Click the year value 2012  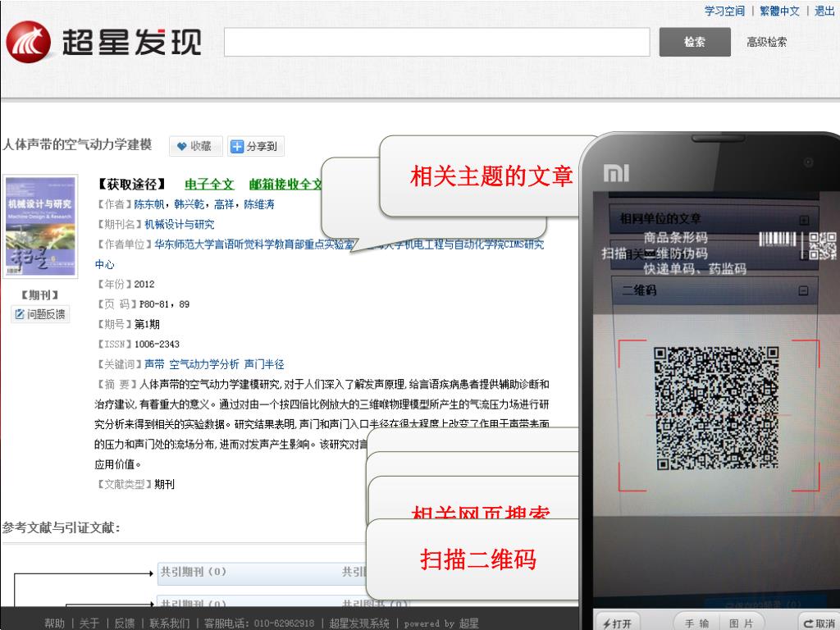tap(144, 284)
